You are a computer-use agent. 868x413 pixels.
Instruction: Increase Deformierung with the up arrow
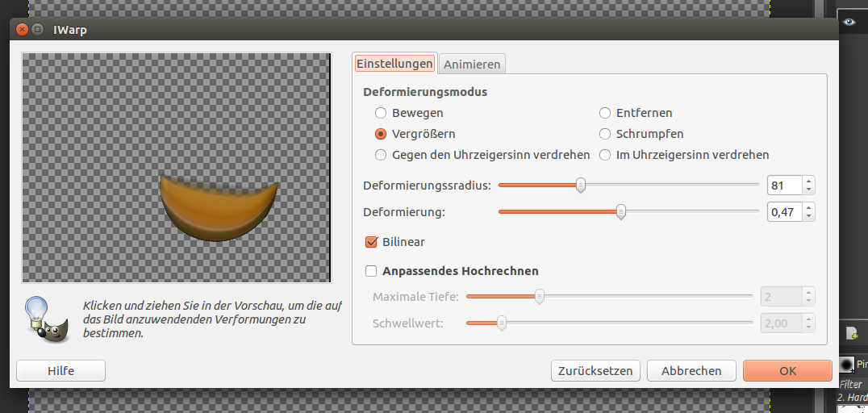[809, 207]
